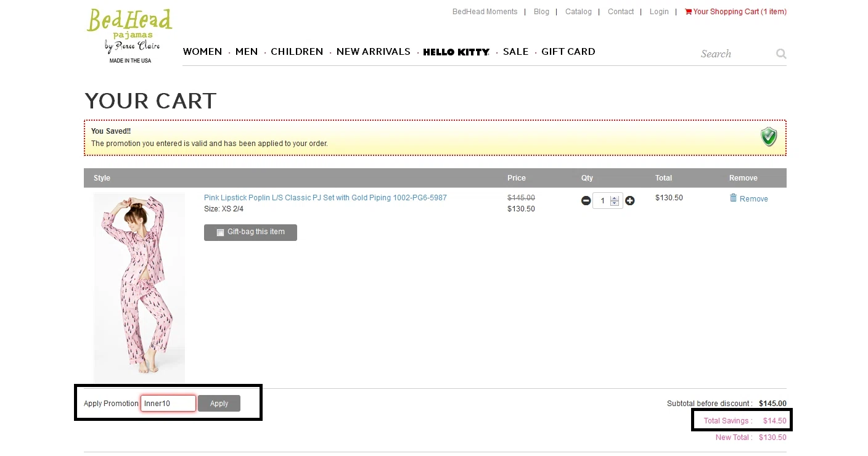Open BedHead Moments link
This screenshot has width=868, height=456.
(x=485, y=12)
